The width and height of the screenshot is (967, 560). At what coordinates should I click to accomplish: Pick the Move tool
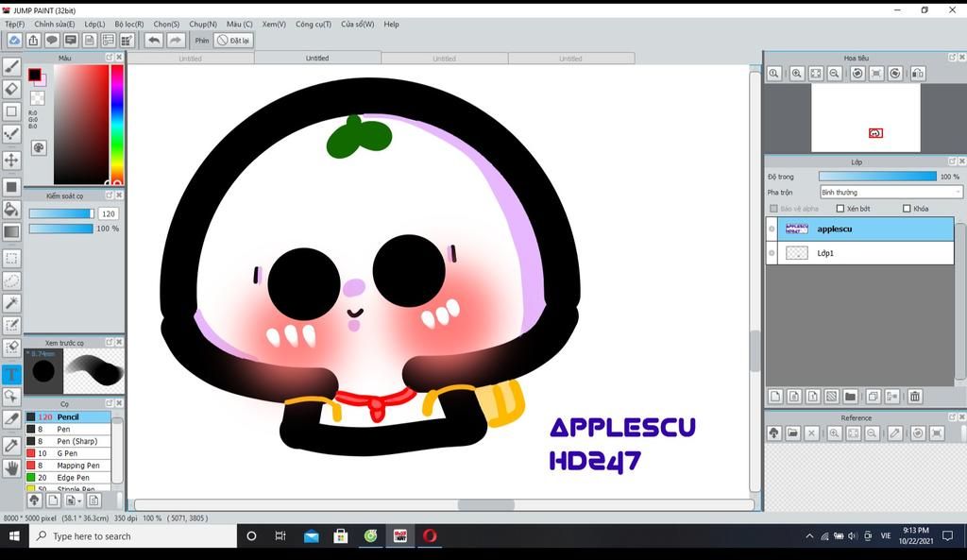(11, 160)
